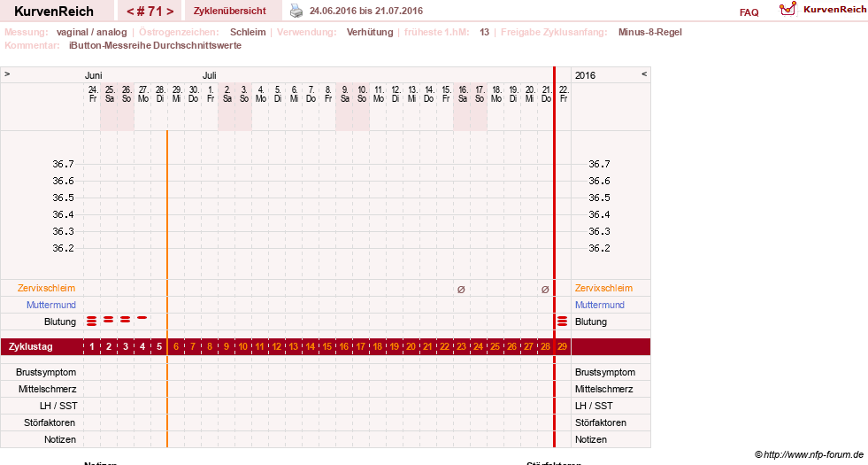Select cycle day 23
The height and width of the screenshot is (465, 868).
461,346
